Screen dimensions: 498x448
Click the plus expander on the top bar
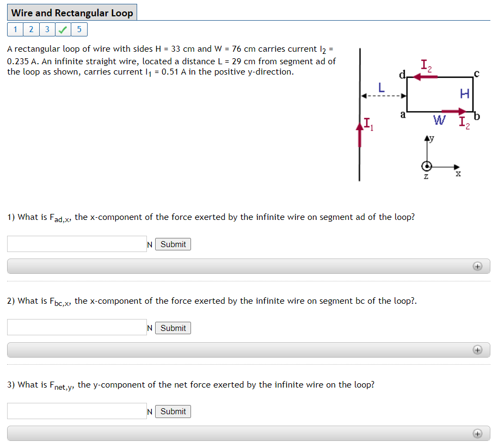point(478,266)
